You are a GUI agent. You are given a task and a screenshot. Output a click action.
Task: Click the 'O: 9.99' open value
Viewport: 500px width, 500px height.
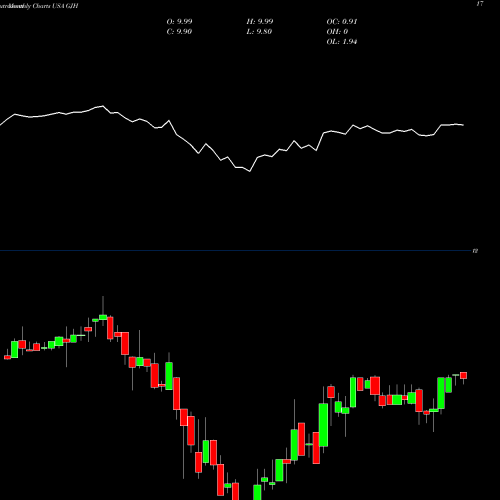[x=179, y=22]
